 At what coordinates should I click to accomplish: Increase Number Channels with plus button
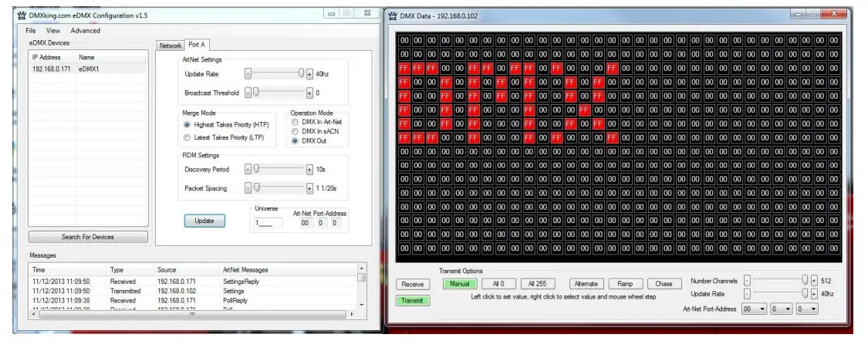click(x=814, y=281)
